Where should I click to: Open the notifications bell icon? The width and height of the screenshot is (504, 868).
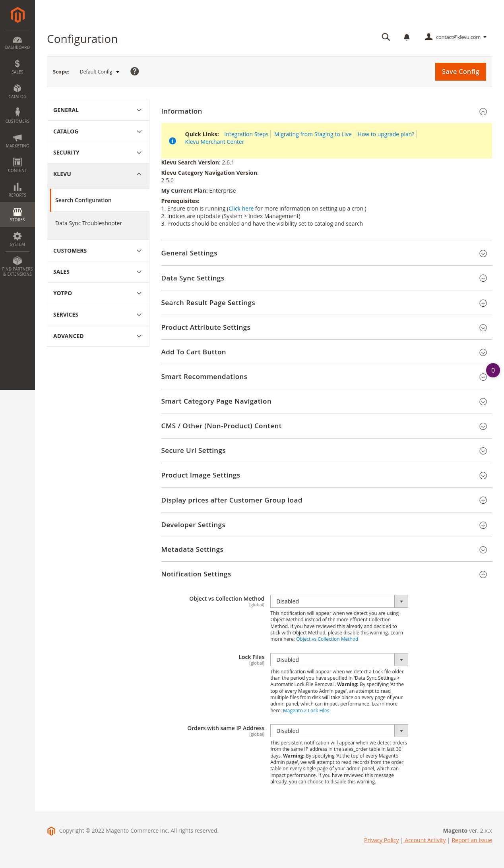click(407, 37)
